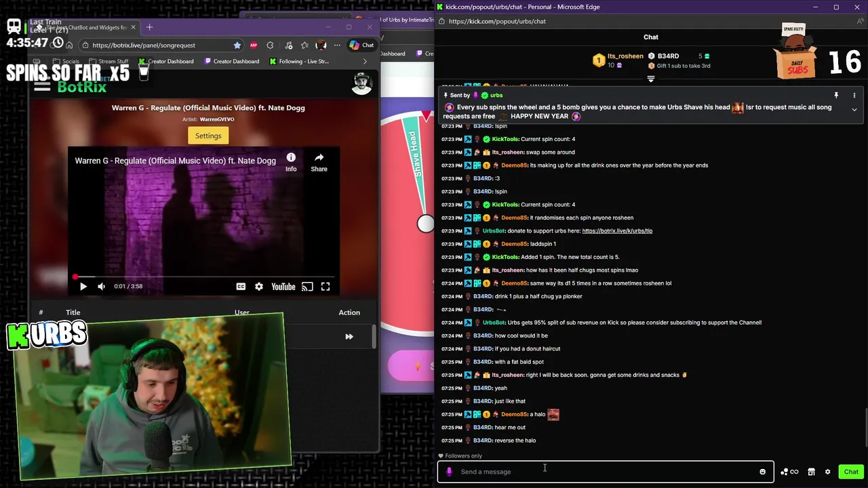The image size is (868, 488).
Task: Open a new browser tab
Action: coord(150,27)
